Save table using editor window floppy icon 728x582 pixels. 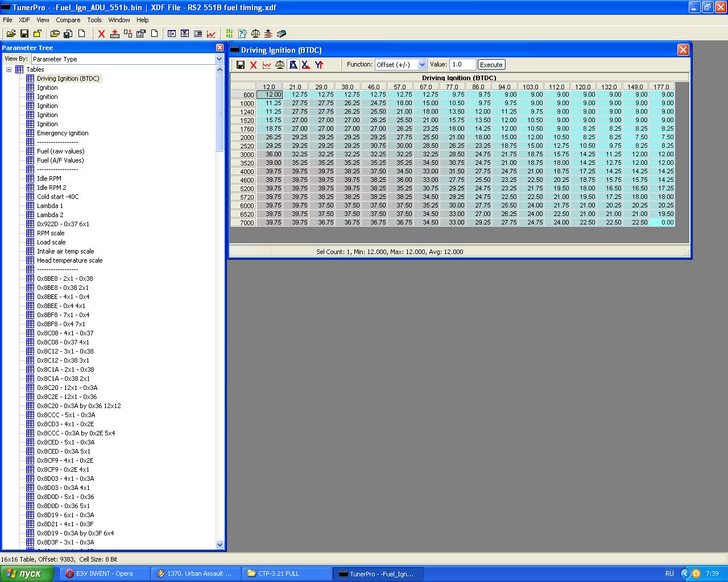click(x=240, y=65)
